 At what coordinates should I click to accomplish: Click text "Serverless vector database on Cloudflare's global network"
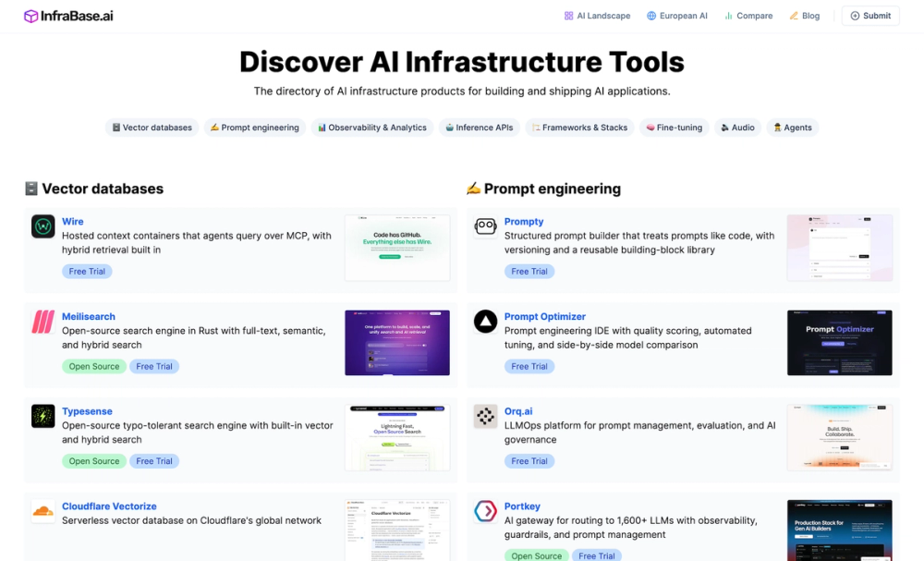pos(191,521)
